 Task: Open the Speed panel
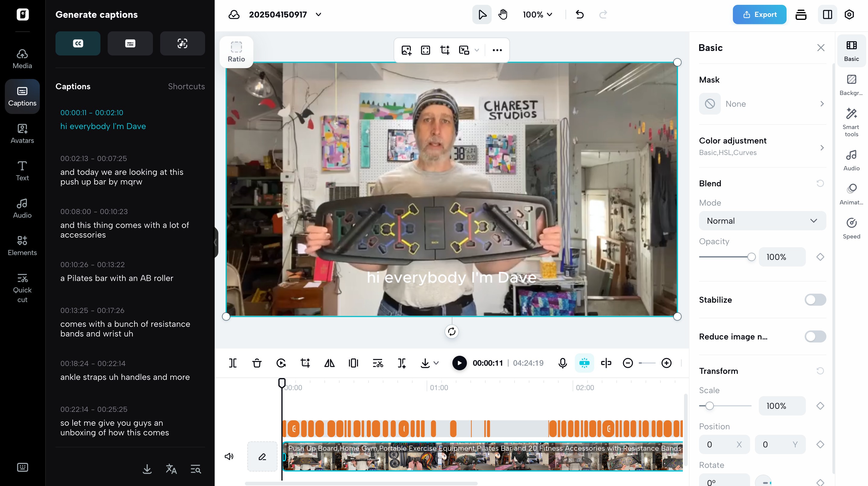click(x=851, y=228)
